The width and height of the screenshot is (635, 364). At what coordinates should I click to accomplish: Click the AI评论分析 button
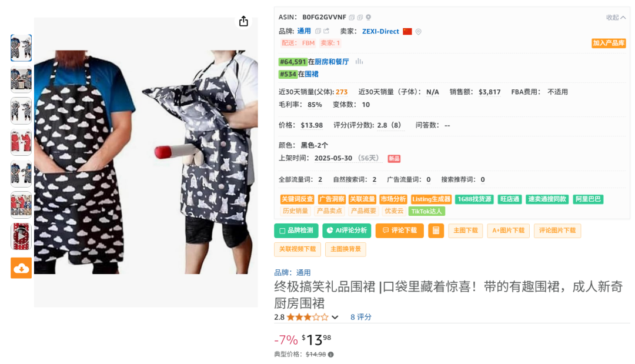click(347, 231)
